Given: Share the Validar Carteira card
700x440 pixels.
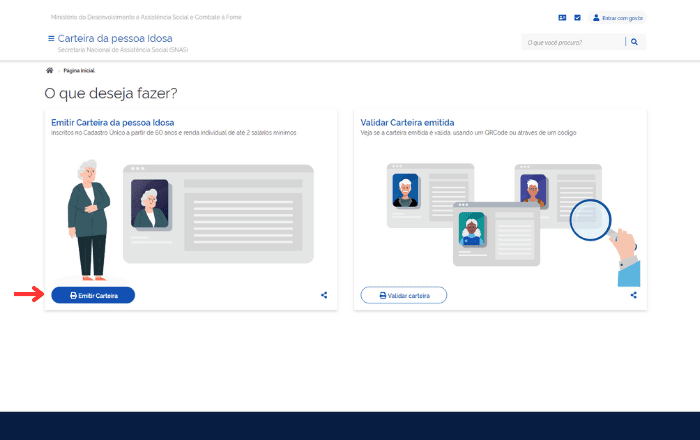Looking at the screenshot, I should click(634, 295).
